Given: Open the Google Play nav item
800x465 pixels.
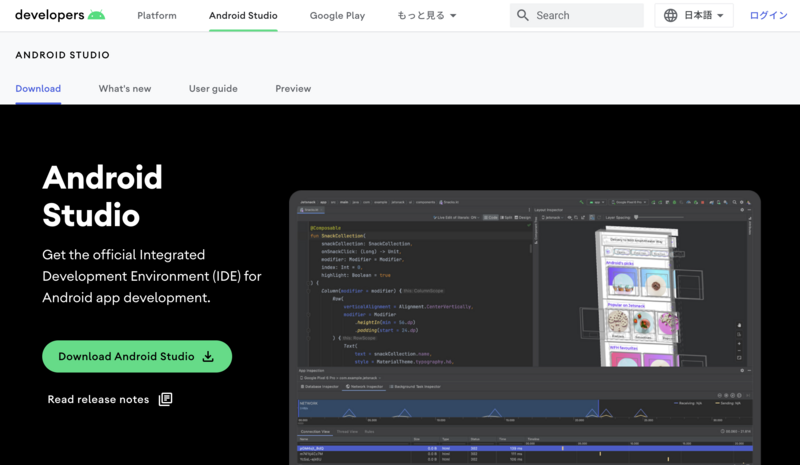Looking at the screenshot, I should (x=337, y=16).
